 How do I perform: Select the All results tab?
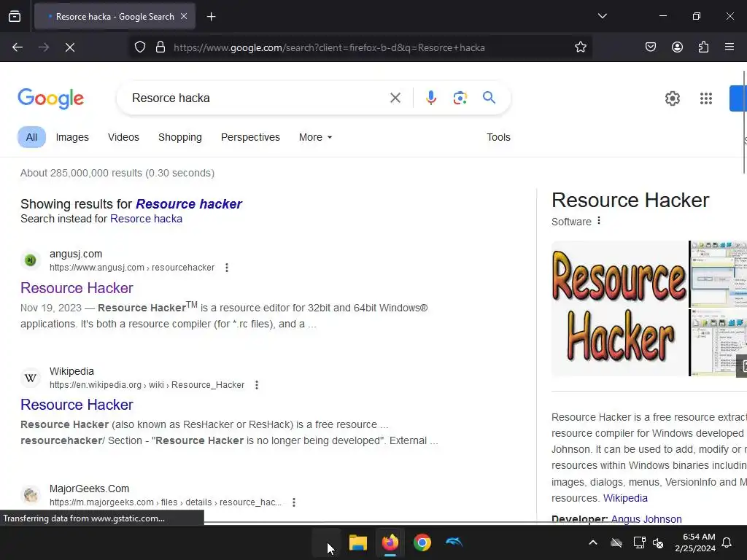[x=31, y=137]
